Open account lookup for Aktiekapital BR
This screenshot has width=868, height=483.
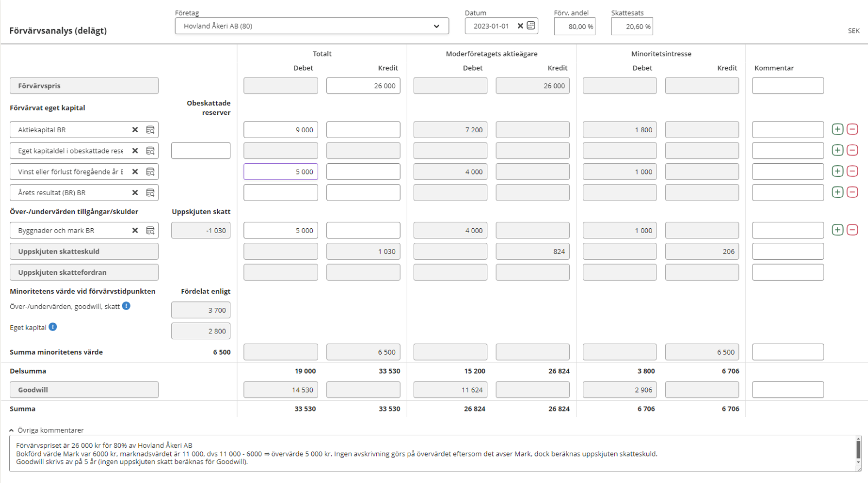pos(150,130)
